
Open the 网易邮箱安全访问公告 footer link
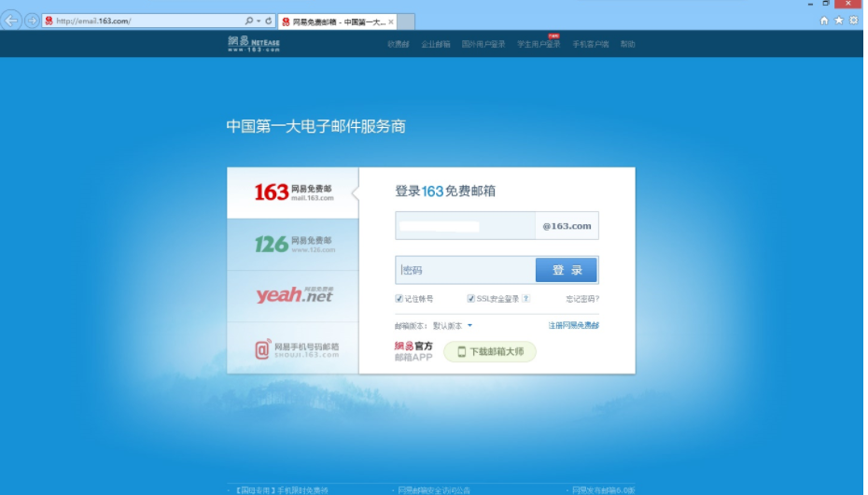point(434,490)
